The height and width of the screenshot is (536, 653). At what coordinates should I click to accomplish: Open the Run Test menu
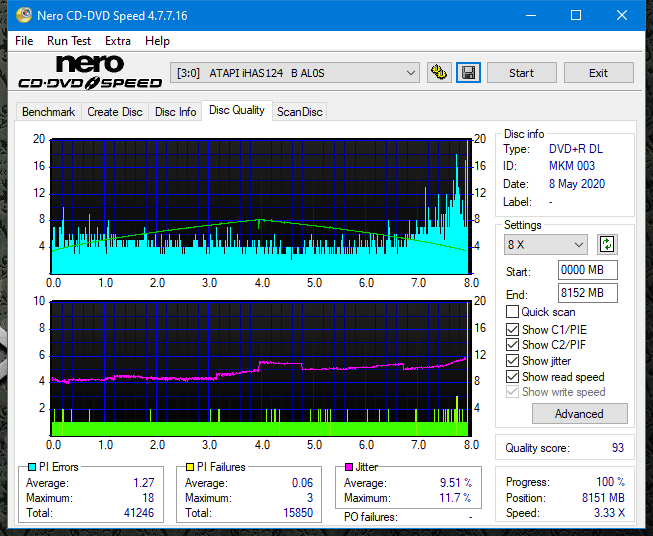coord(69,41)
